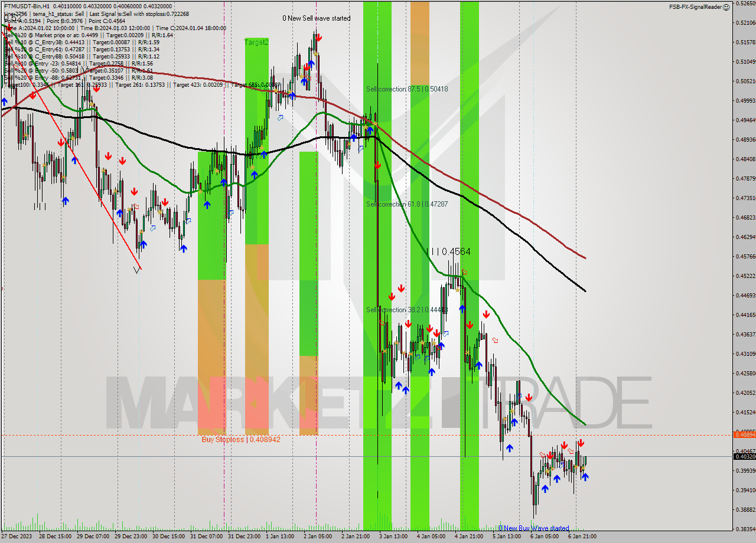Select the green 'Target2' label
The width and height of the screenshot is (756, 543).
(x=256, y=42)
